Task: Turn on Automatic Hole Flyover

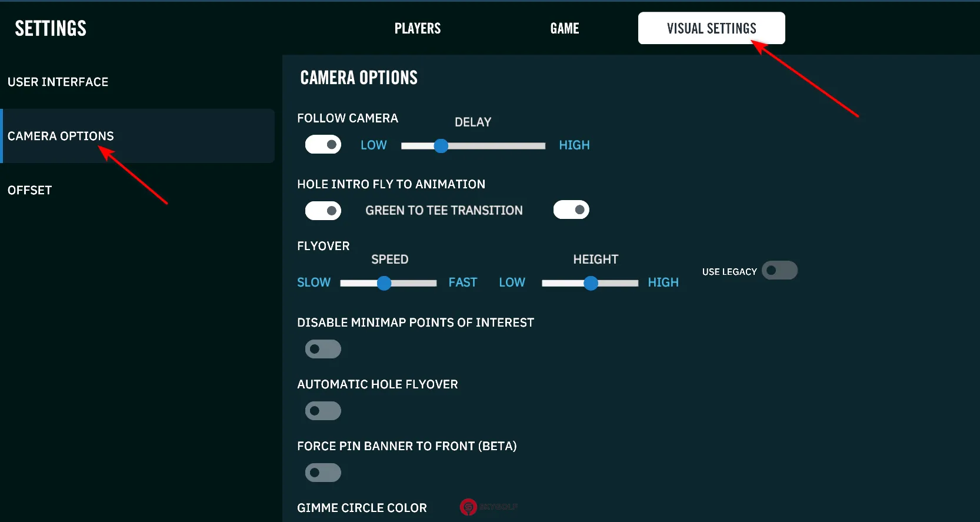Action: click(323, 411)
